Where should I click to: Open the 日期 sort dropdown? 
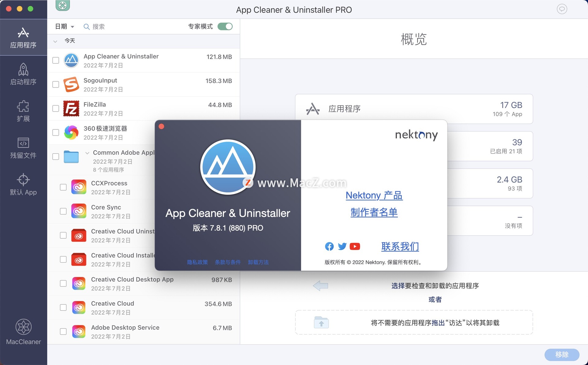65,27
